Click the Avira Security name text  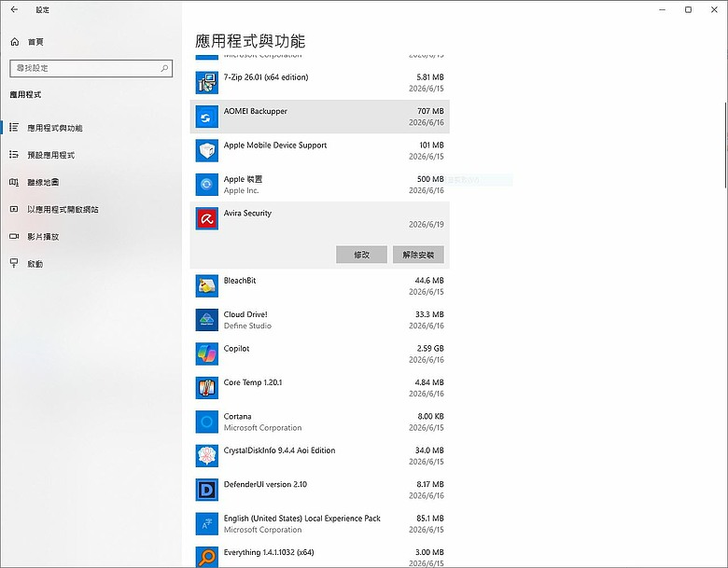247,213
